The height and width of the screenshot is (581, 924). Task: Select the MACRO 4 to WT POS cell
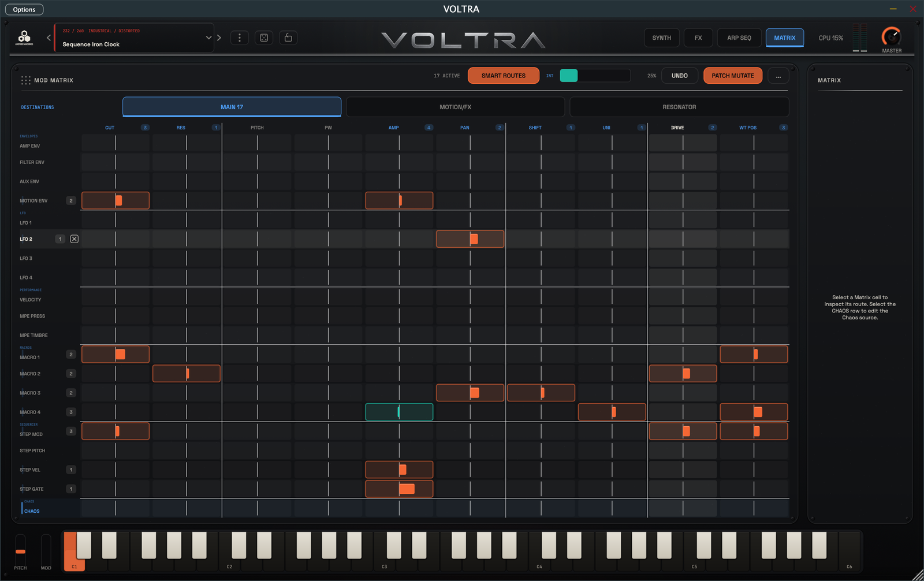pyautogui.click(x=754, y=412)
